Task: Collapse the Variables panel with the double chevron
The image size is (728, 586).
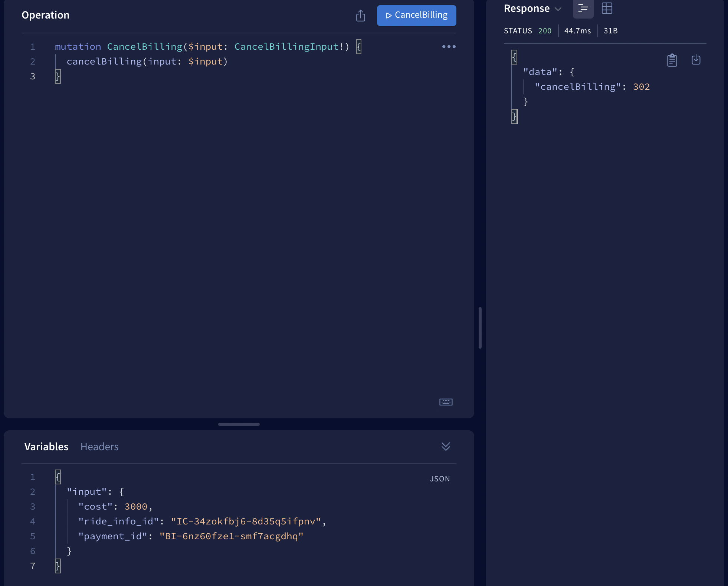Action: pyautogui.click(x=446, y=446)
